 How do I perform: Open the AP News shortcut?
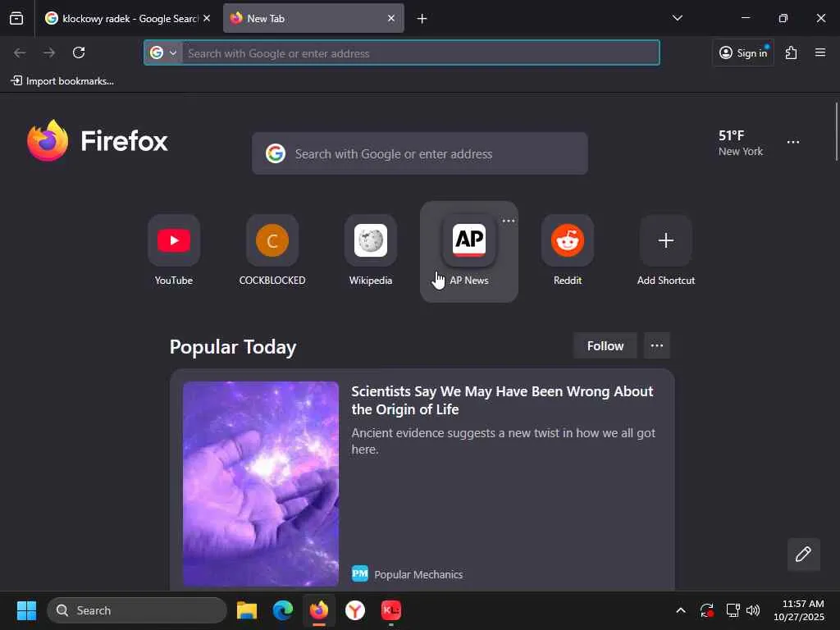pos(468,251)
